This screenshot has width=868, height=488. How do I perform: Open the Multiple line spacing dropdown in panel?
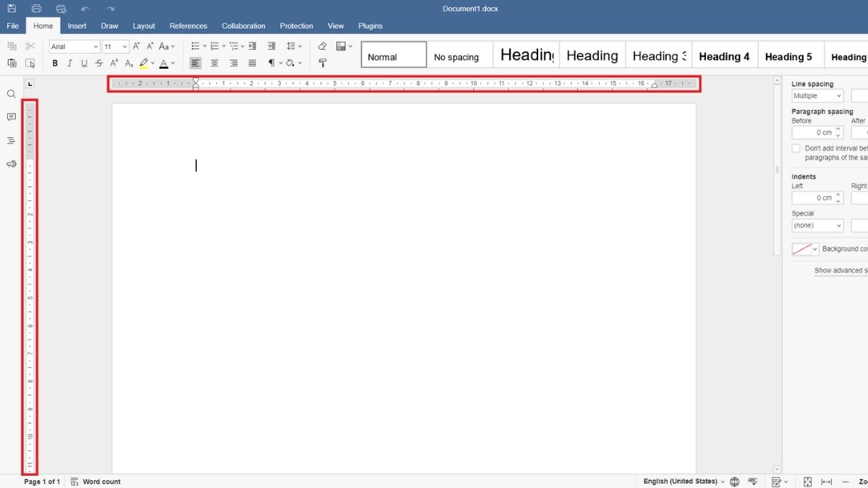(x=817, y=95)
